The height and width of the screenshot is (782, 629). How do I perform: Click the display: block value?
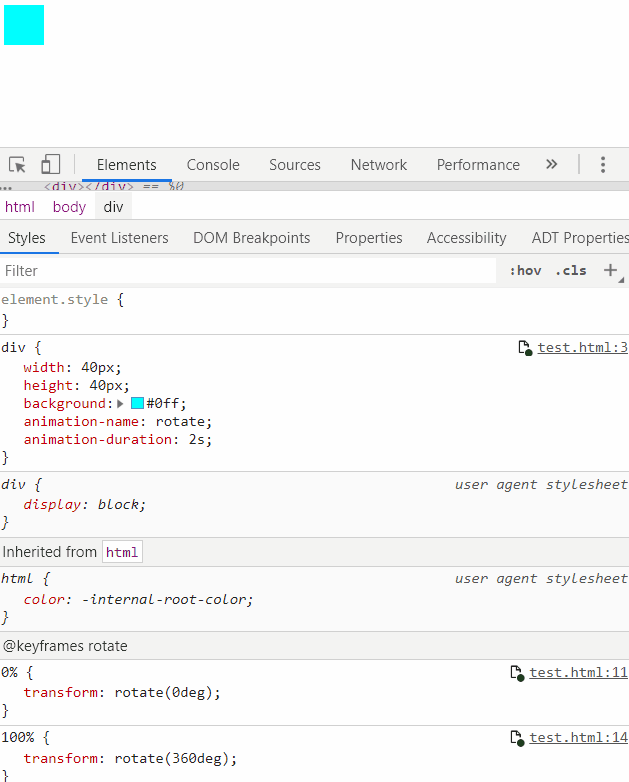pos(118,504)
